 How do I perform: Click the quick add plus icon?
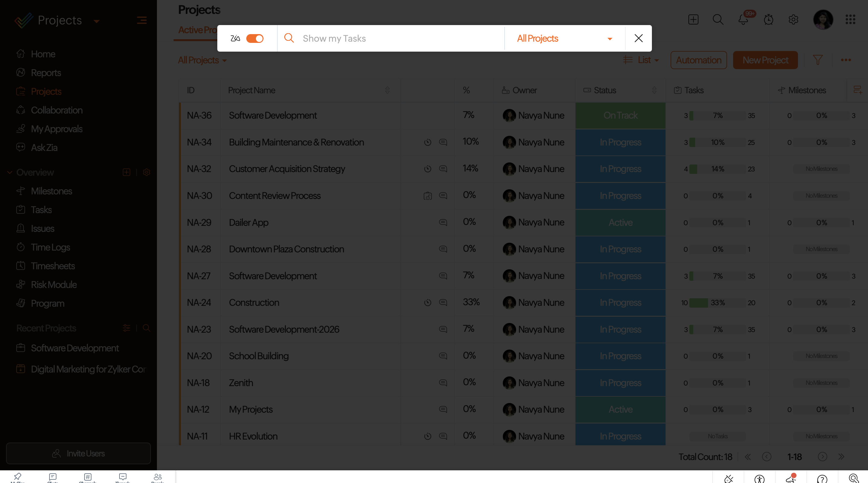[693, 20]
